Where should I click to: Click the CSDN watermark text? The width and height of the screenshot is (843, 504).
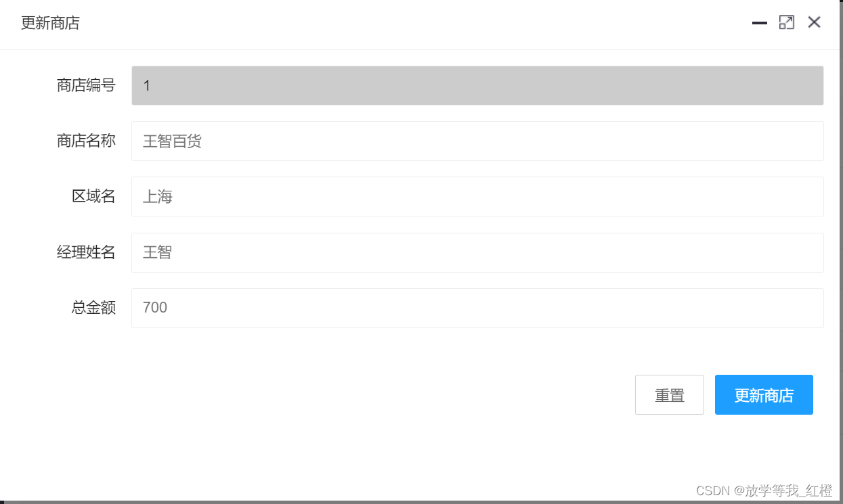point(764,490)
